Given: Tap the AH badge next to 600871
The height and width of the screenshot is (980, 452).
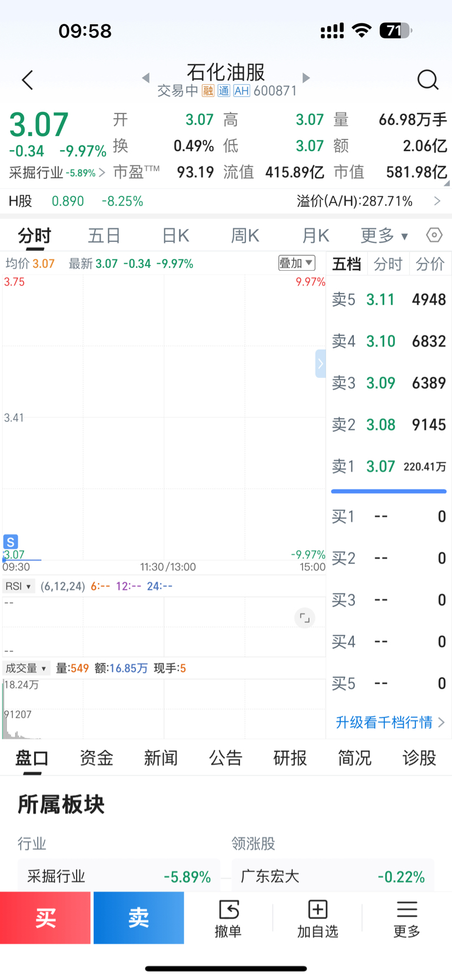Looking at the screenshot, I should [241, 91].
